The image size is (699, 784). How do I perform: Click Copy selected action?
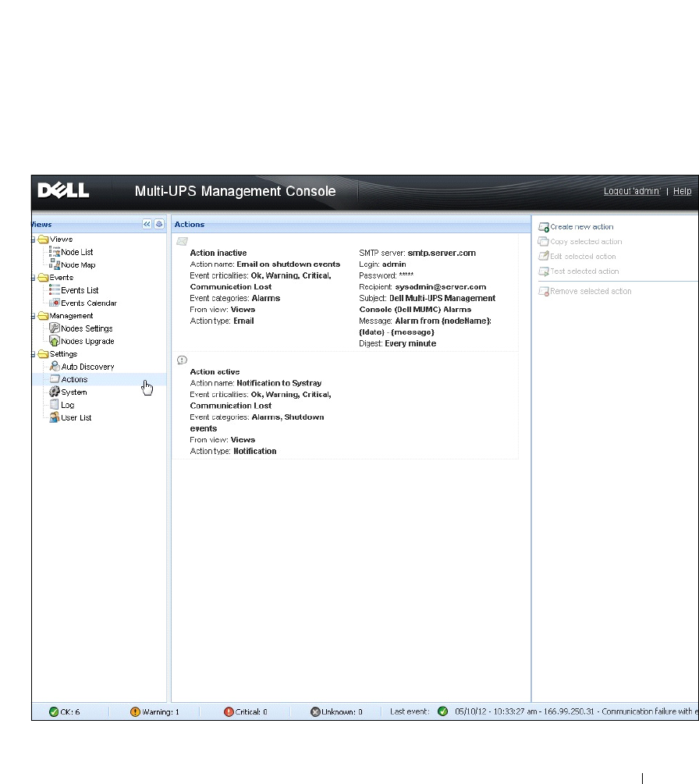[x=586, y=242]
